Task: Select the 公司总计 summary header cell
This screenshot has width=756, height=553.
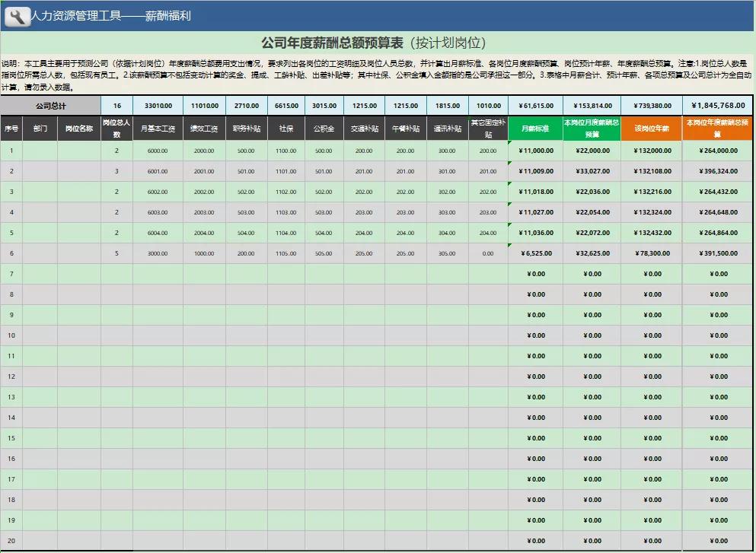Action: tap(52, 105)
